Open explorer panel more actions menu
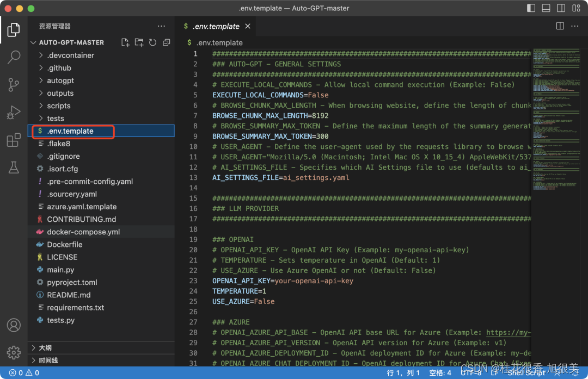 point(161,26)
